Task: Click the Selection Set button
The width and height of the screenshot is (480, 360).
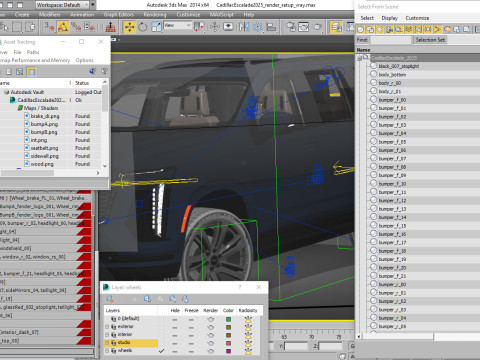Action: point(430,40)
